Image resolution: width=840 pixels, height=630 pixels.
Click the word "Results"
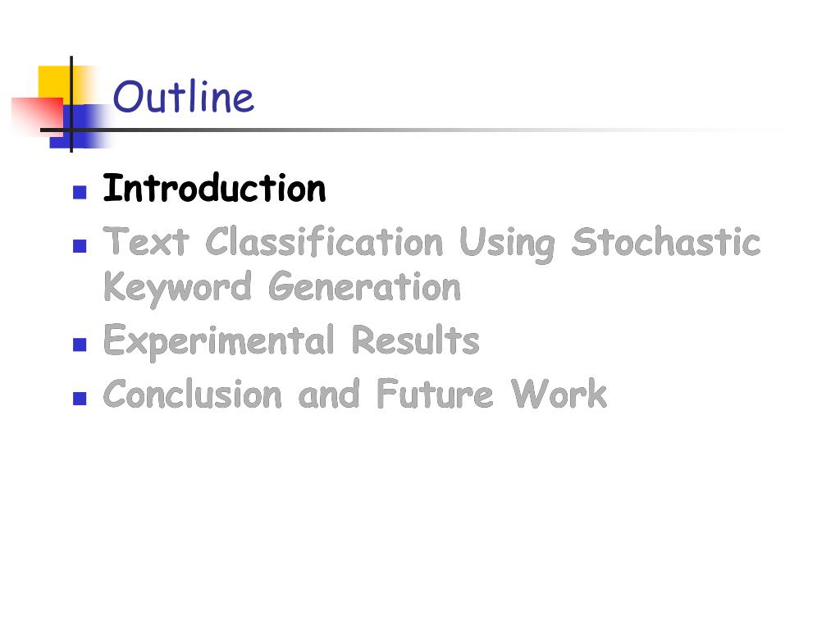point(415,340)
